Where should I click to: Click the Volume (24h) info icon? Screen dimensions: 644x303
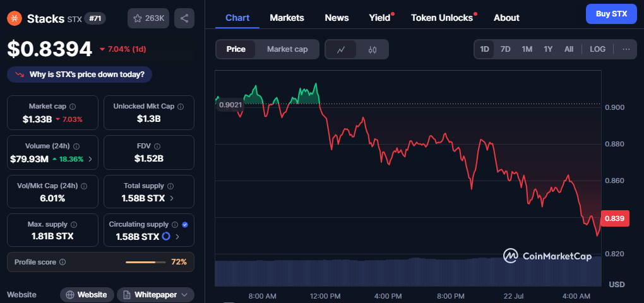76,146
